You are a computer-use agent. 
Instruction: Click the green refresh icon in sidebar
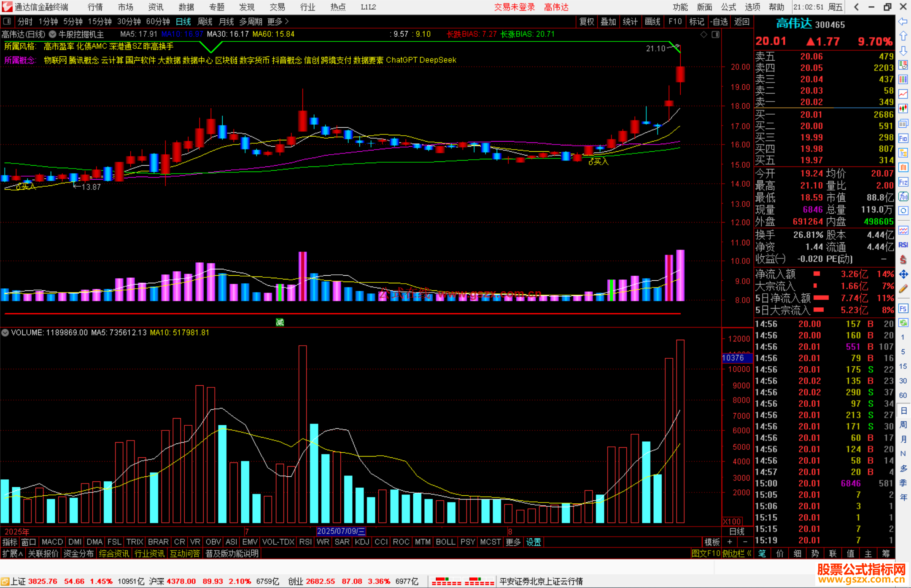click(903, 323)
